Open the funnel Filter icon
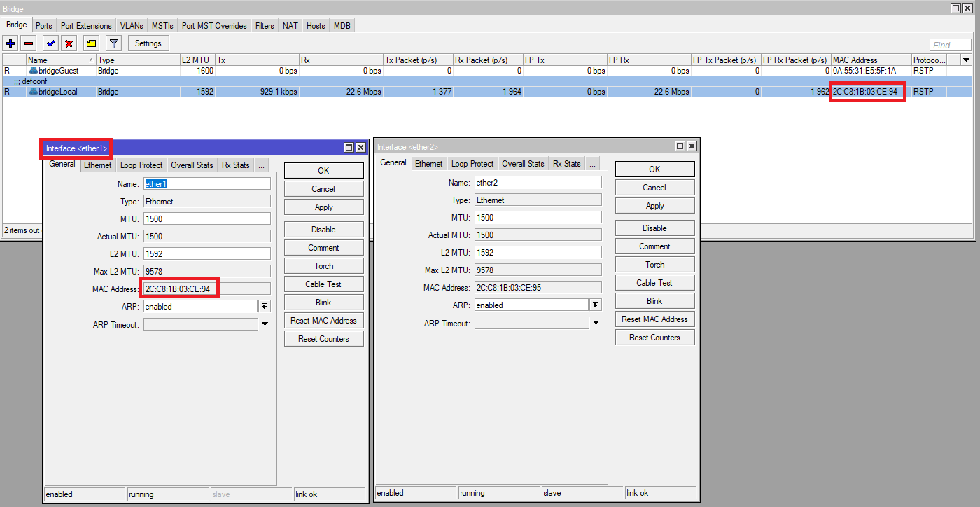The height and width of the screenshot is (507, 980). tap(114, 43)
